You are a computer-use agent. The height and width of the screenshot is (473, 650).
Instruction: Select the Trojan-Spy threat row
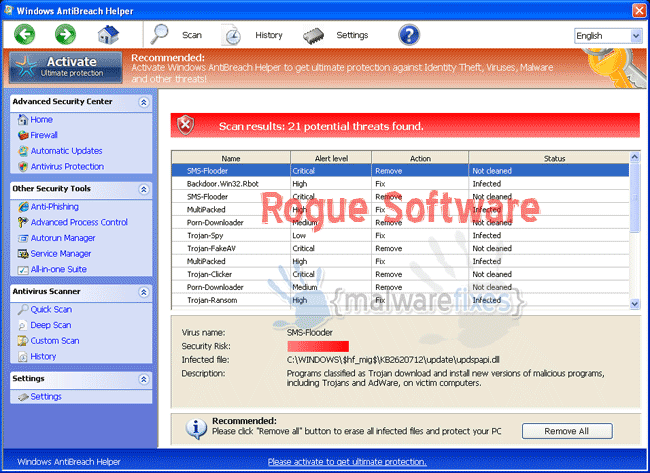400,235
